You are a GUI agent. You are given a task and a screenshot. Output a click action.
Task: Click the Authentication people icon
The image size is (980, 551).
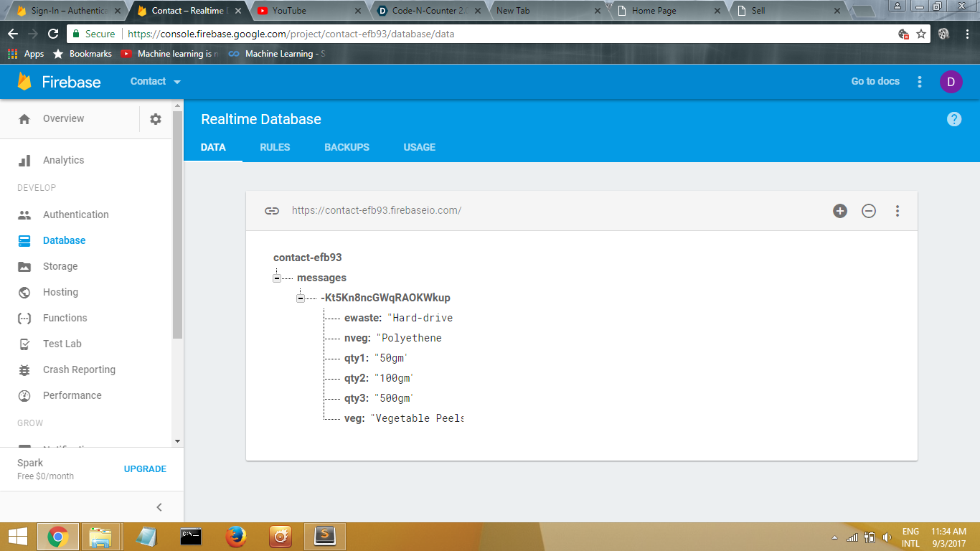tap(24, 215)
